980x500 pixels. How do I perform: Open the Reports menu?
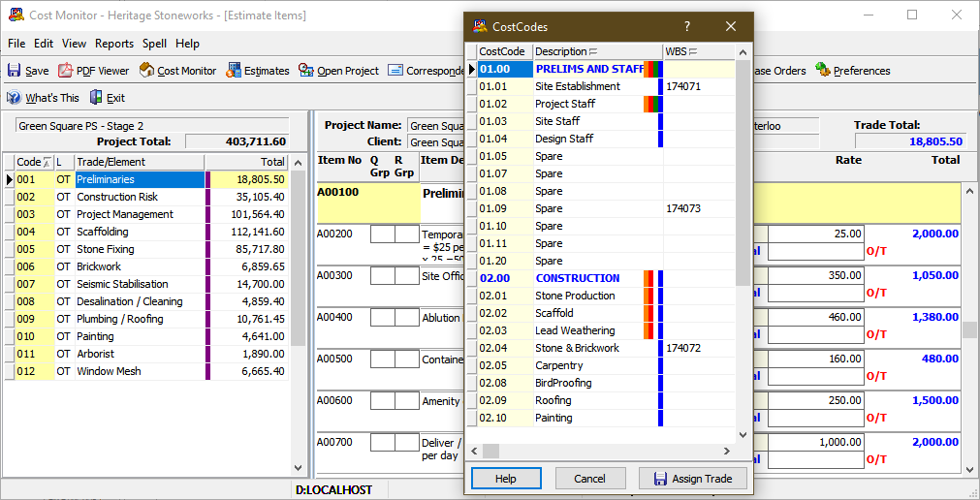click(x=114, y=44)
